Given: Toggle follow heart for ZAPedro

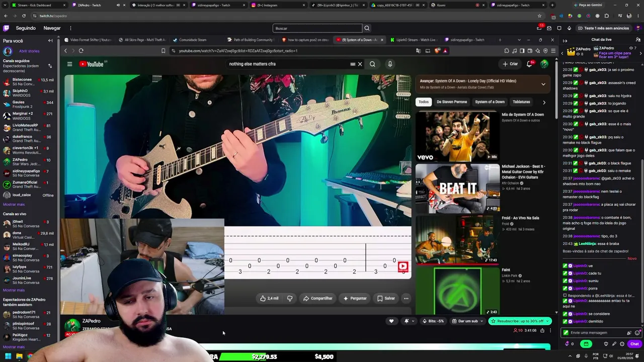Looking at the screenshot, I should coord(391,321).
